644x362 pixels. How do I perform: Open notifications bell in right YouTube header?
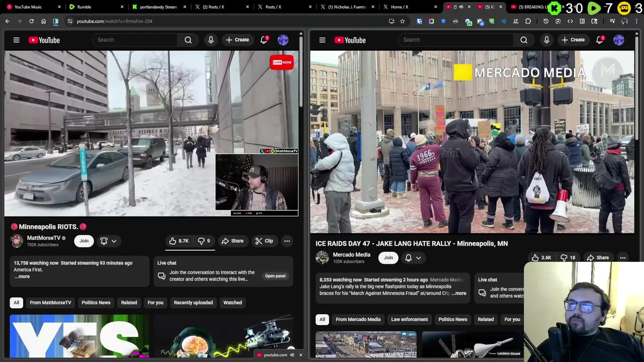coord(599,40)
